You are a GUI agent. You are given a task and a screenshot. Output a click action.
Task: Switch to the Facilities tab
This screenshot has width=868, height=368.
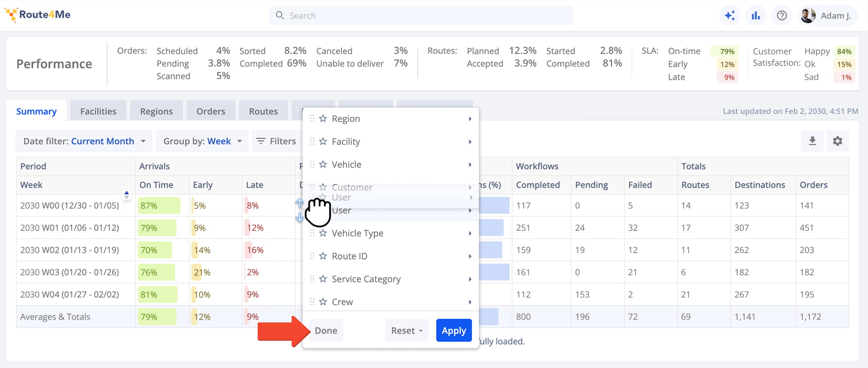pos(98,111)
